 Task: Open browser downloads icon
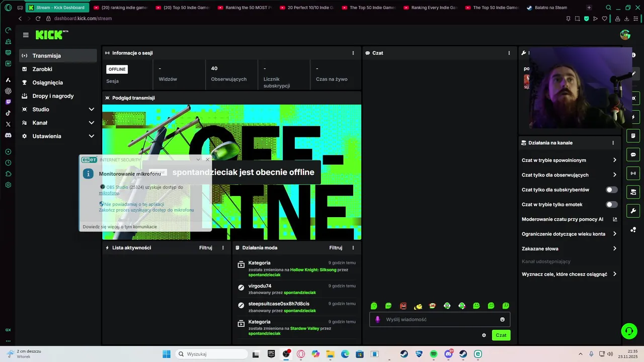point(627,19)
